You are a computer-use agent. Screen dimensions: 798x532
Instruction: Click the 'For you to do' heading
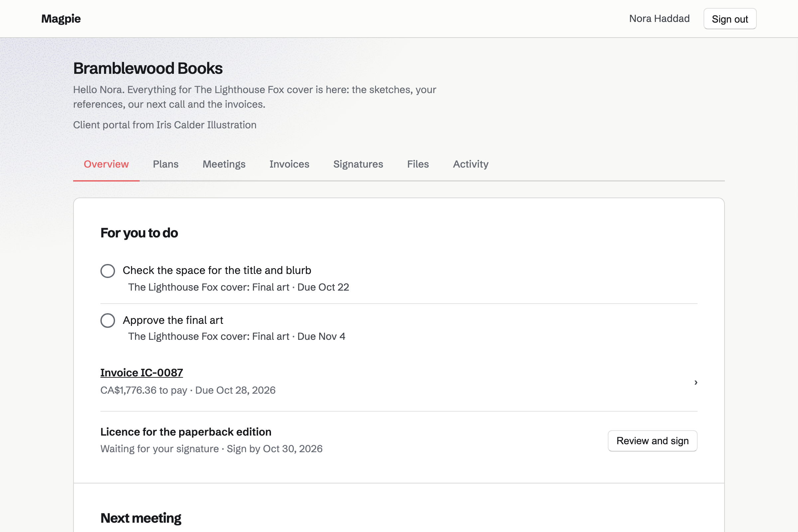click(x=139, y=233)
